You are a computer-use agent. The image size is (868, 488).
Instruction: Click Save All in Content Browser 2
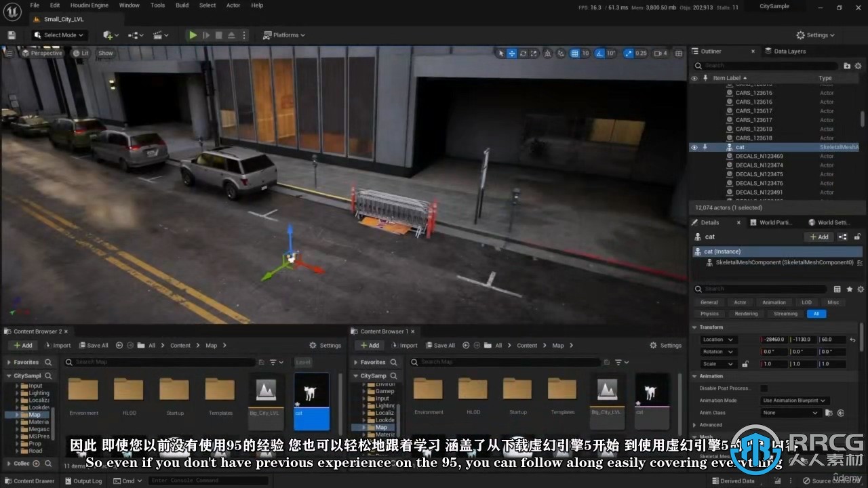pos(93,345)
